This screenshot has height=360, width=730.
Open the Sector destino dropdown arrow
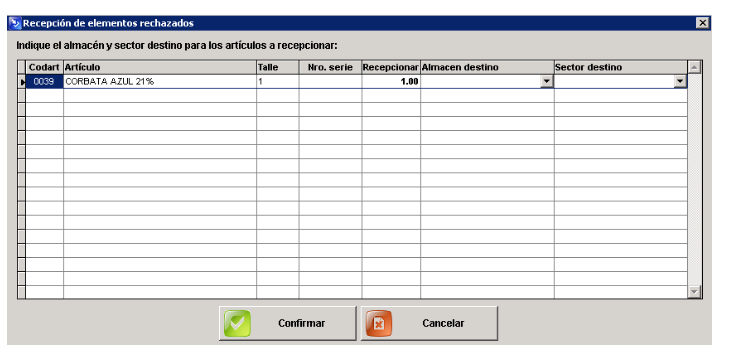coord(680,82)
